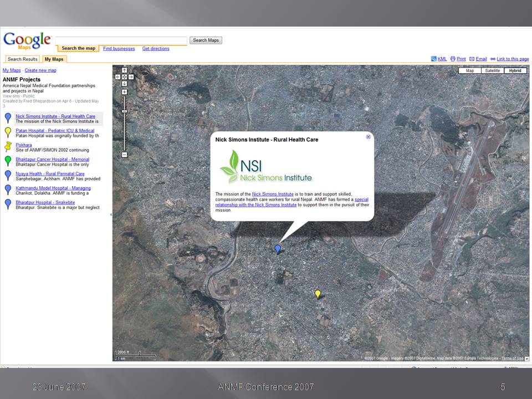Pan the map left with the arrow

pyautogui.click(x=117, y=77)
